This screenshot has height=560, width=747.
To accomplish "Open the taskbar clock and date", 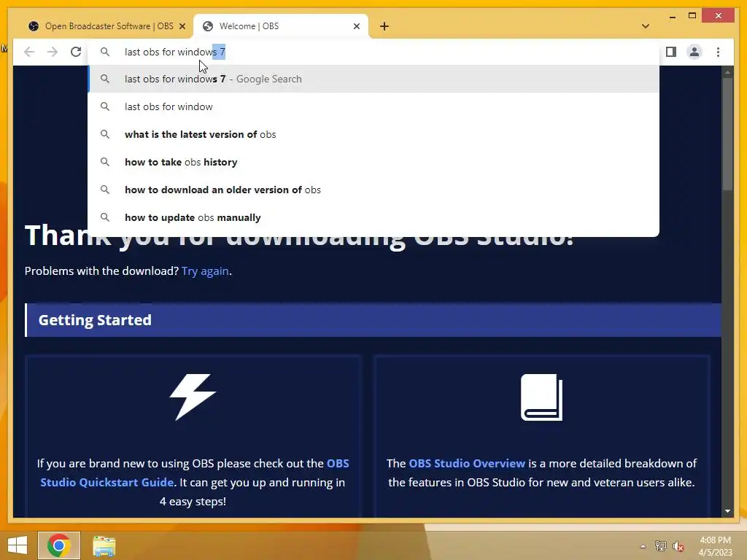I will (x=715, y=546).
